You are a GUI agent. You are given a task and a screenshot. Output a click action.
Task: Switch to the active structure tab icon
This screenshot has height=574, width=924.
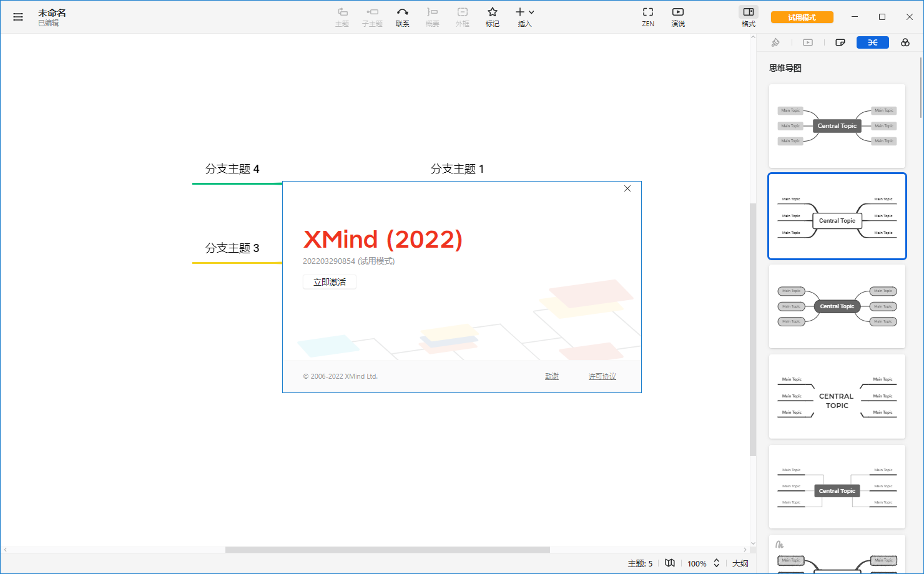point(872,42)
